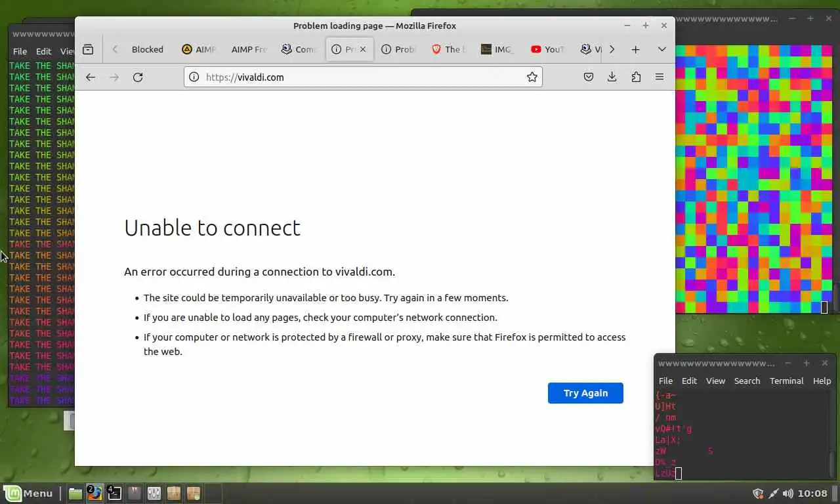
Task: Open View menu in bottom-right terminal
Action: (x=715, y=381)
